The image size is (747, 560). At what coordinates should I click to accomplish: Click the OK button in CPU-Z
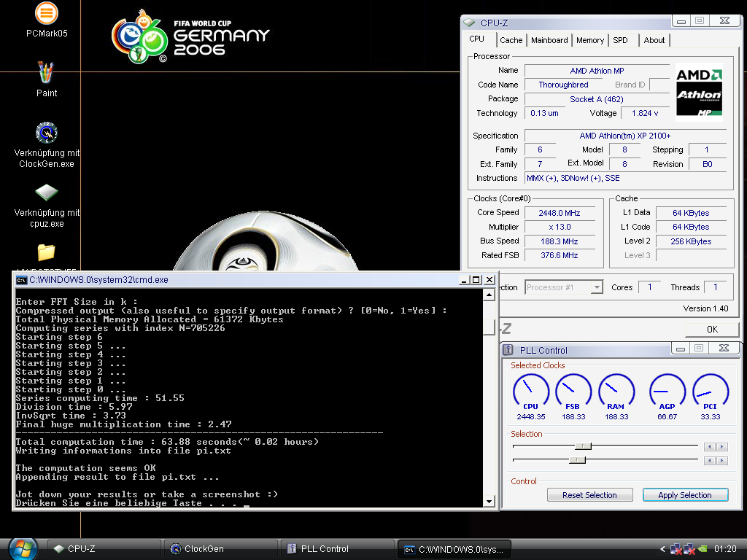point(712,329)
